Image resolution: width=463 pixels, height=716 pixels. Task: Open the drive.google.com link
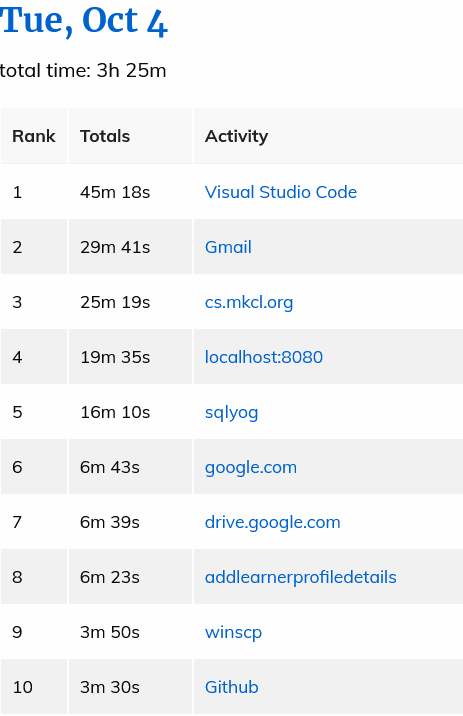point(272,522)
